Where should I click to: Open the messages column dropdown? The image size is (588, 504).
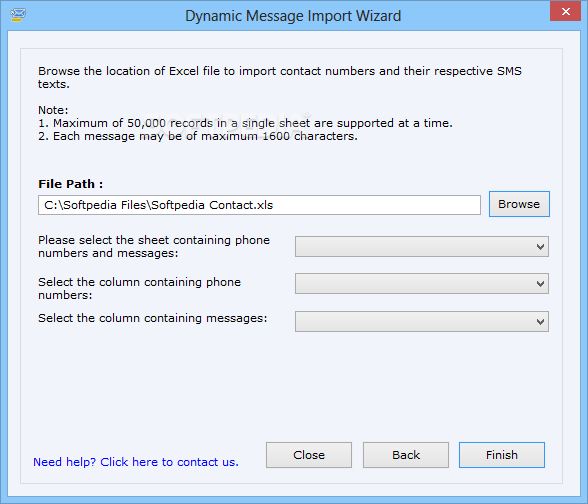point(422,321)
